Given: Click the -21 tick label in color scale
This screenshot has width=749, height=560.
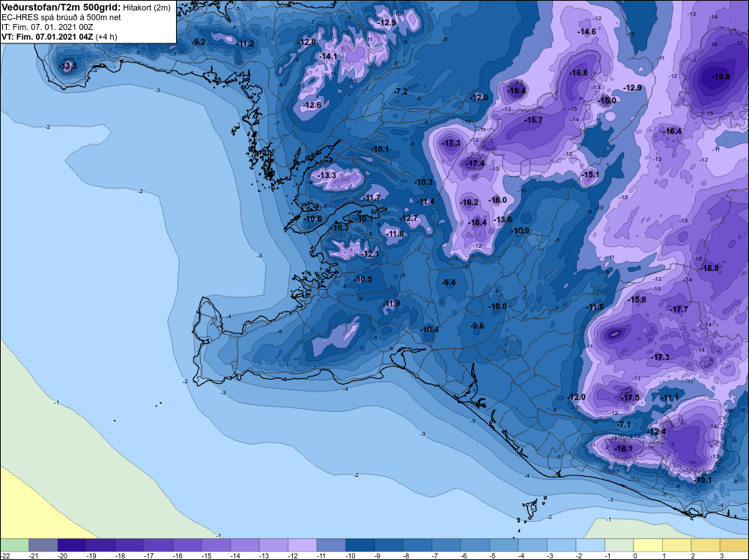Looking at the screenshot, I should [x=33, y=556].
